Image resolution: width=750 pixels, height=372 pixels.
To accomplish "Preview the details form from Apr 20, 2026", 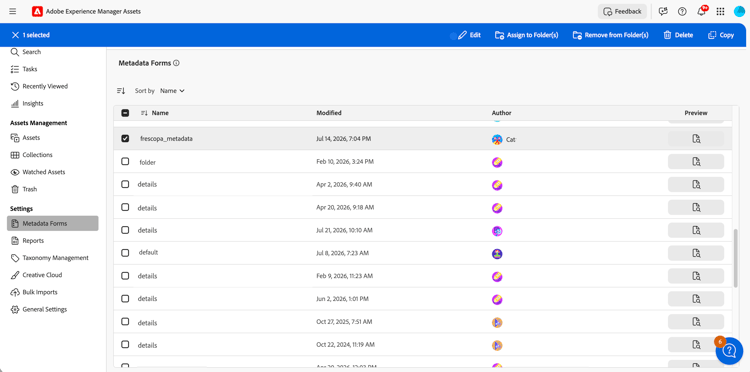I will click(696, 207).
